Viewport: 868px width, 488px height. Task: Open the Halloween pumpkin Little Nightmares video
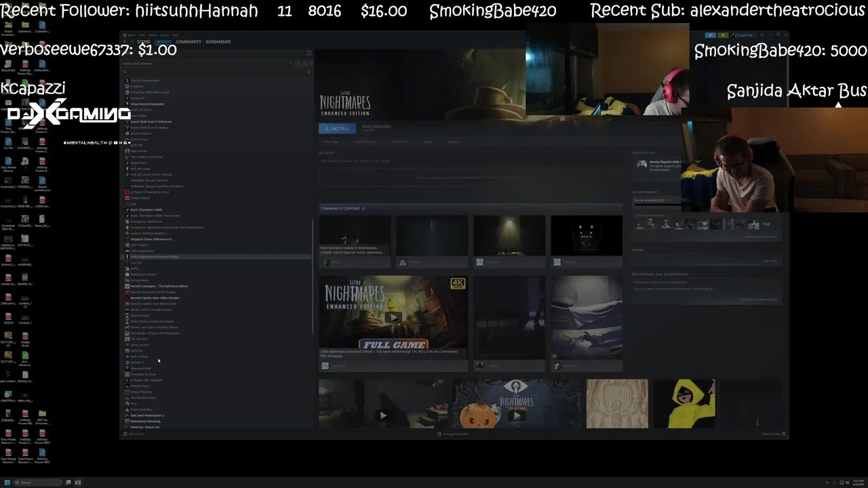click(517, 404)
